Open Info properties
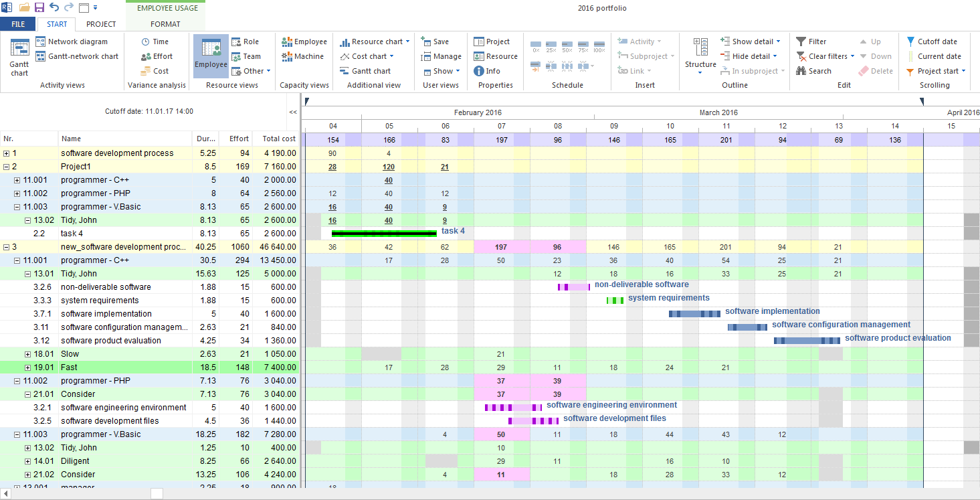 [x=487, y=71]
